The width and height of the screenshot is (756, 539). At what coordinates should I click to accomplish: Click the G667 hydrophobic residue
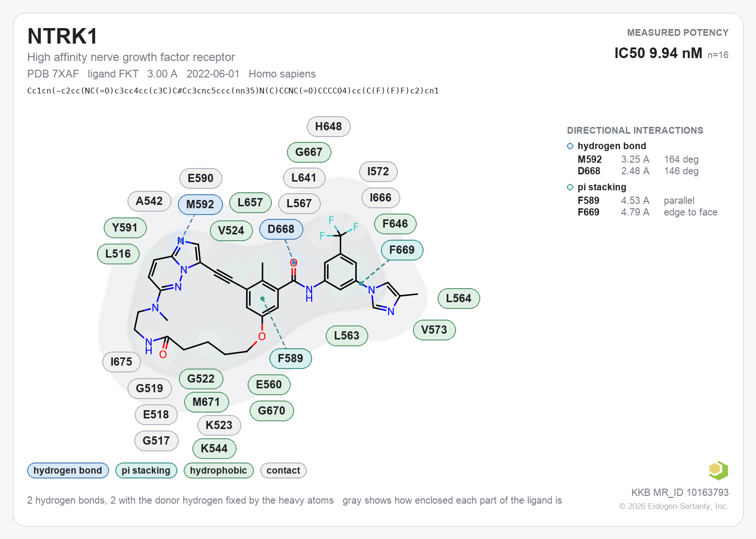(309, 152)
